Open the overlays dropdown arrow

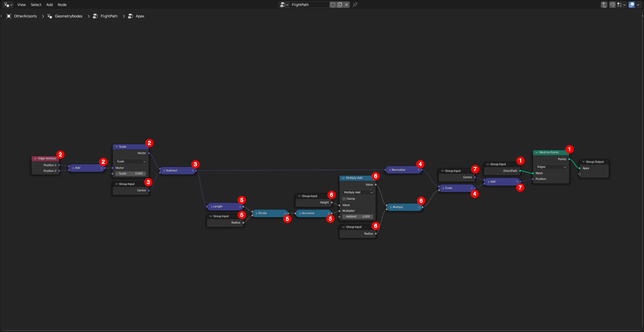pyautogui.click(x=638, y=5)
